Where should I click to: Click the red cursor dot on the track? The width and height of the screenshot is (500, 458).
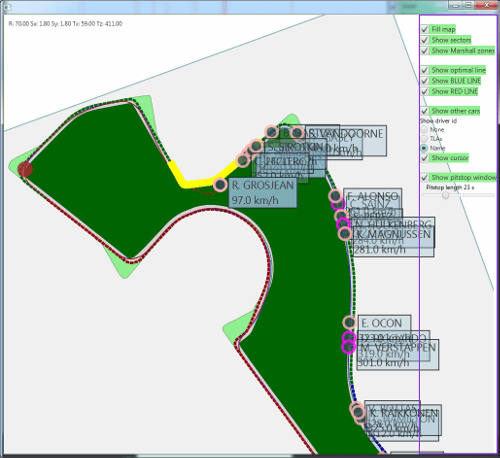[25, 169]
